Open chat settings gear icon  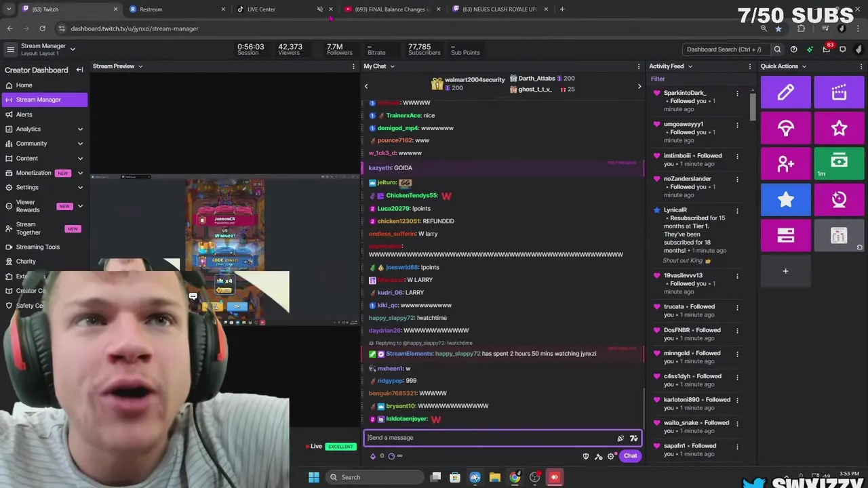[610, 456]
